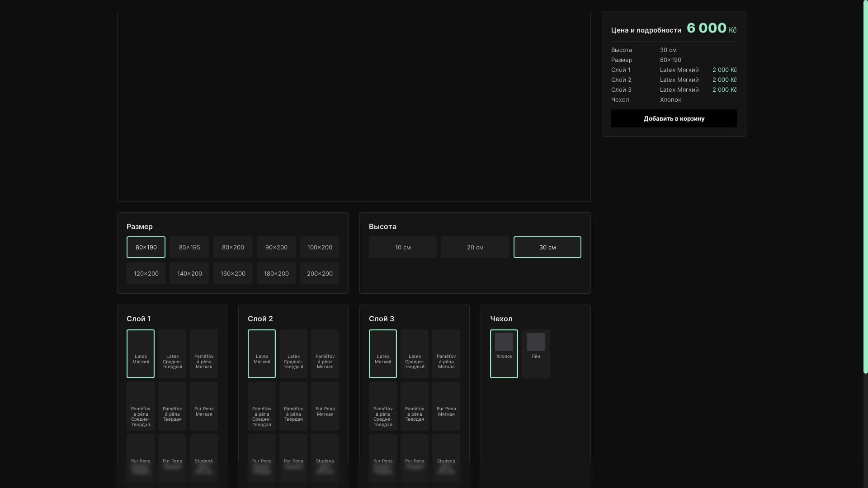Click the Чехол section heading
The height and width of the screenshot is (488, 868).
[501, 319]
